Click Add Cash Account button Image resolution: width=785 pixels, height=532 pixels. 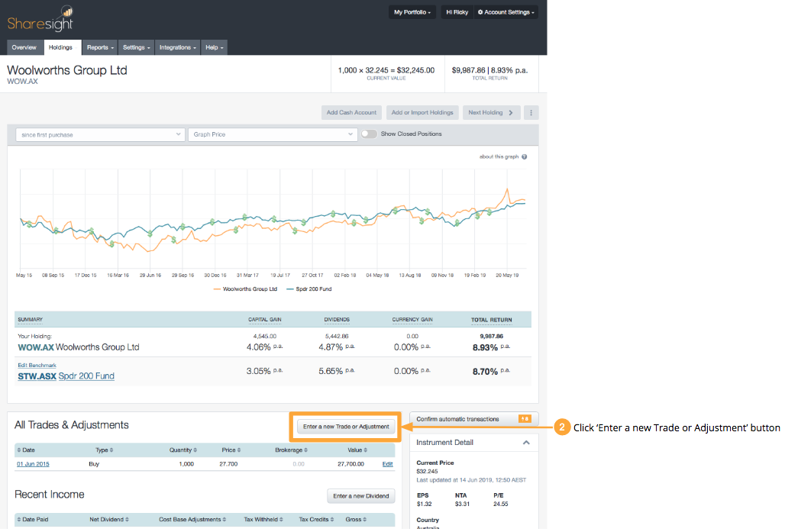coord(351,113)
